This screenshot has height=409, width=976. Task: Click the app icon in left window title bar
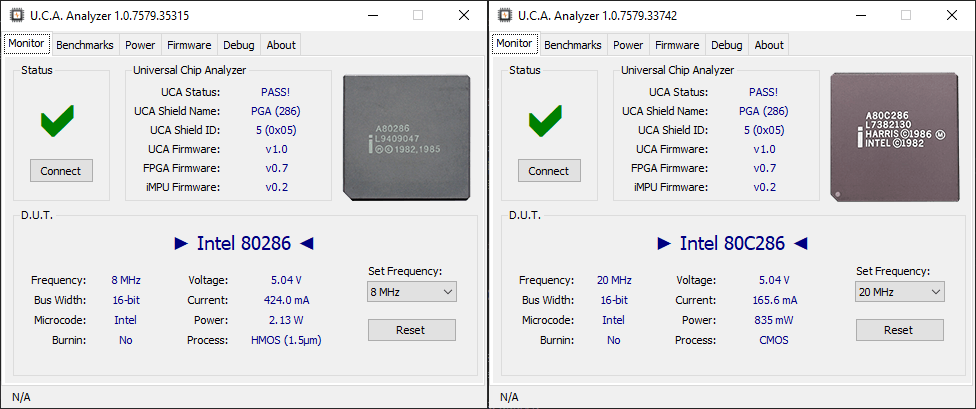click(16, 16)
